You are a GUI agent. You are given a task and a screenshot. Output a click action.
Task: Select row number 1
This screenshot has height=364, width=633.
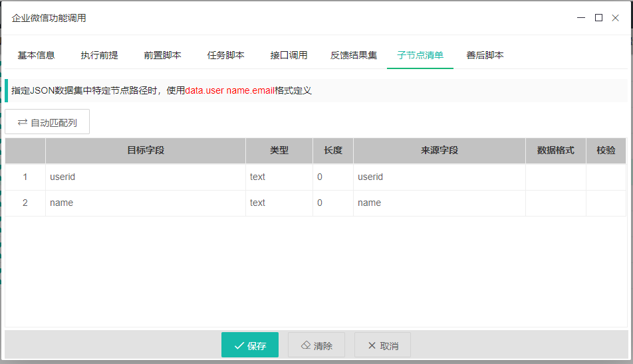click(25, 177)
